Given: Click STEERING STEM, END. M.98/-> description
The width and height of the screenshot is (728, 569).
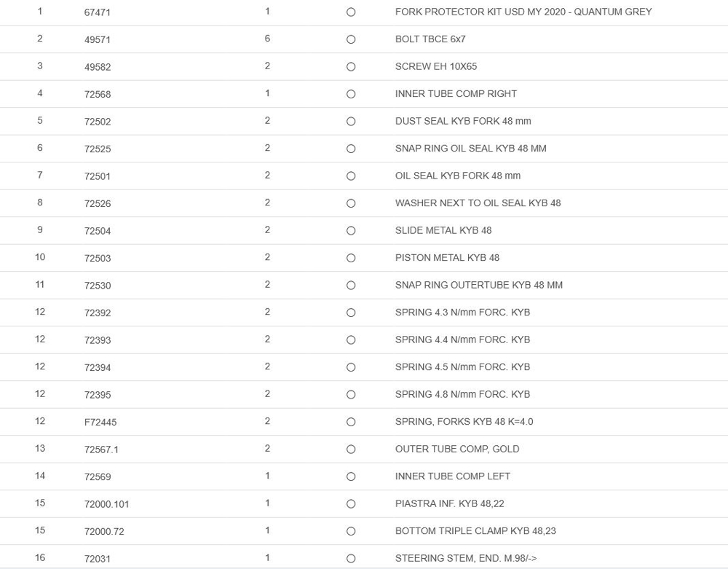Looking at the screenshot, I should (x=465, y=558).
